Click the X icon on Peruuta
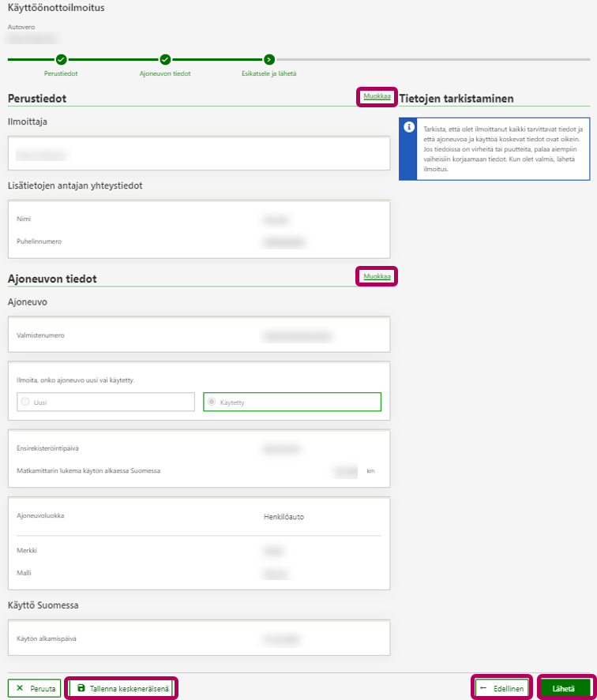 tap(20, 688)
